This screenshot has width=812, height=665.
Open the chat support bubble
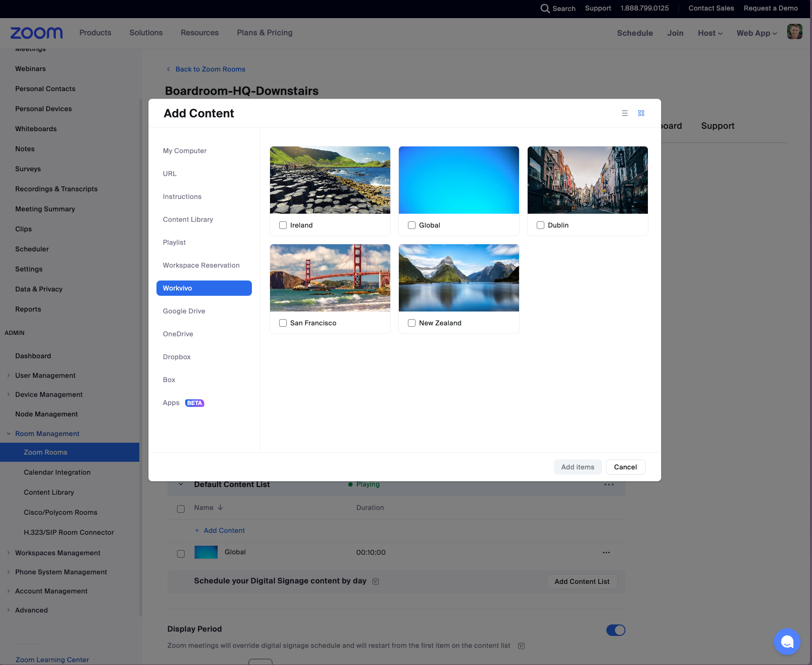point(787,642)
